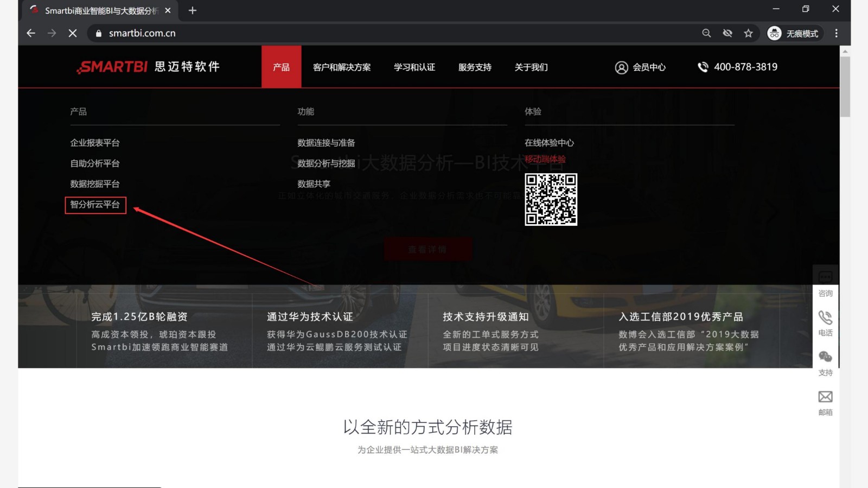
Task: Click the 数据连接与准备 feature link
Action: [x=326, y=143]
